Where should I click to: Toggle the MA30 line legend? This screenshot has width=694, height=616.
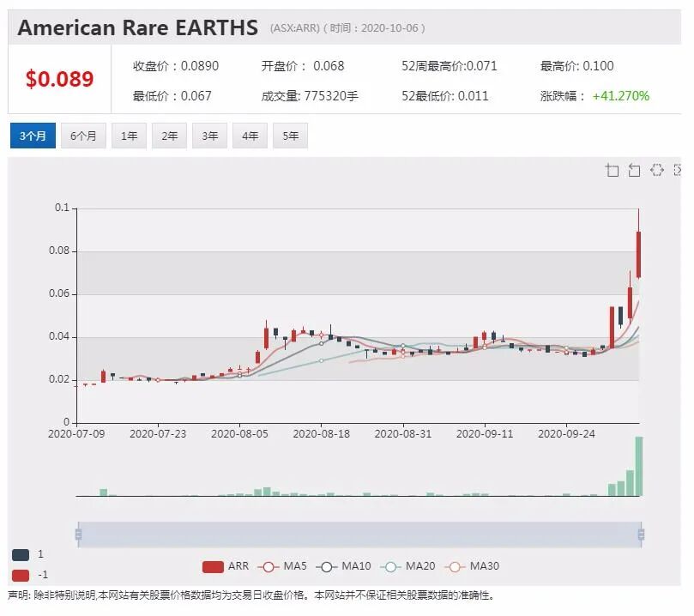[472, 566]
